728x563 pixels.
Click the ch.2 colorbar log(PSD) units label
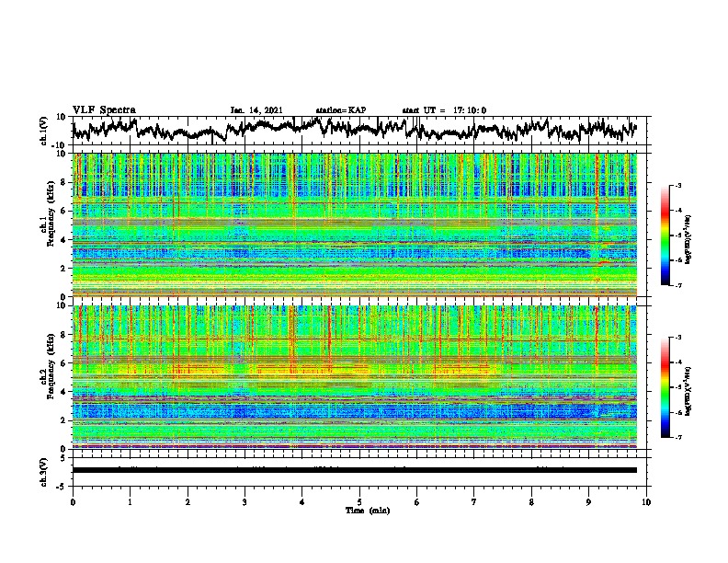coord(688,391)
